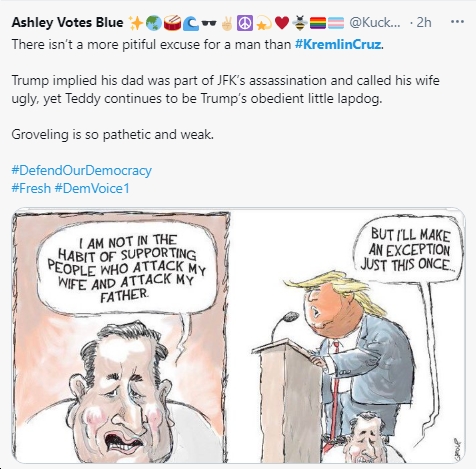This screenshot has width=476, height=469.
Task: Click the rainbow pride flag emoji
Action: click(318, 23)
